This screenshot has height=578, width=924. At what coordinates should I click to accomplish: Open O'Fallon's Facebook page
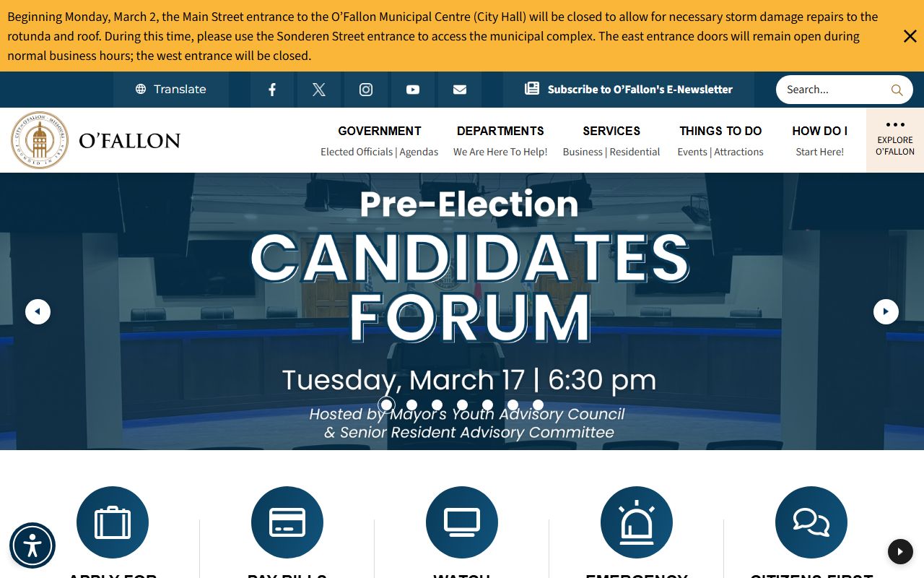272,90
